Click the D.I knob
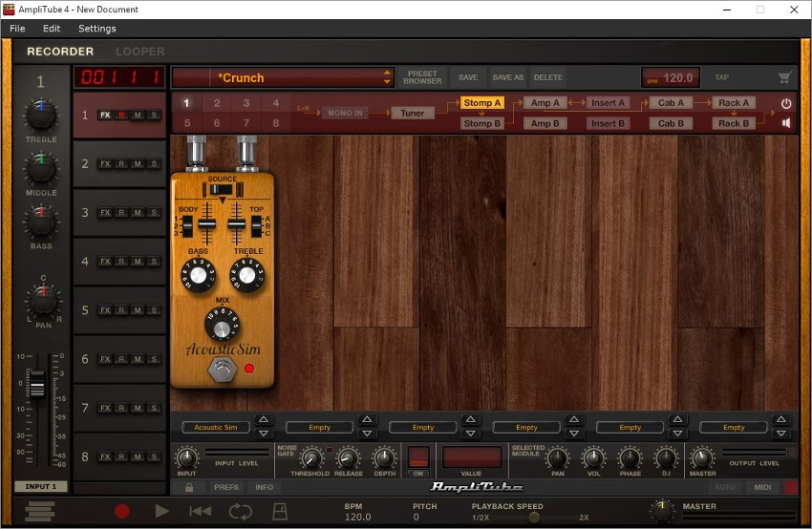 (666, 458)
